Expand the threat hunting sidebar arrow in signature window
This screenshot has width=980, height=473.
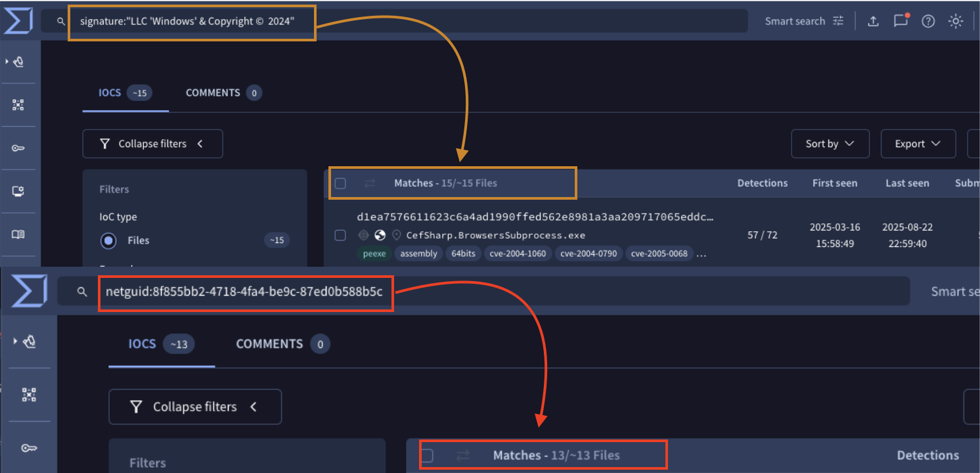[7, 61]
